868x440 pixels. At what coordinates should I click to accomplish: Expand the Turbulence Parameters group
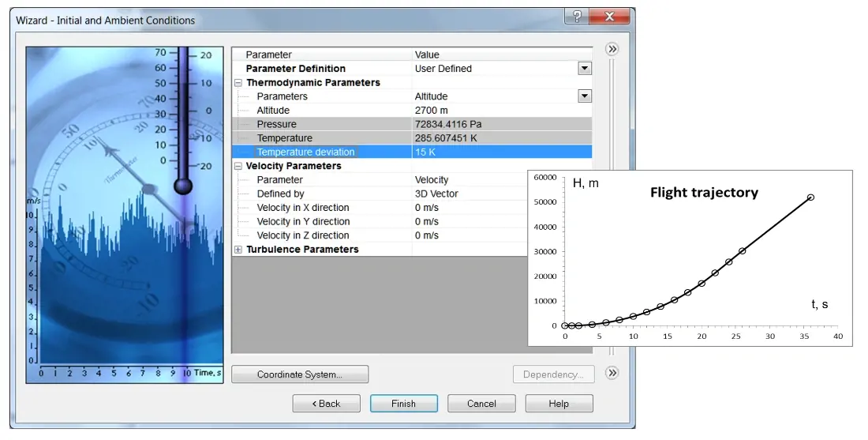coord(238,250)
